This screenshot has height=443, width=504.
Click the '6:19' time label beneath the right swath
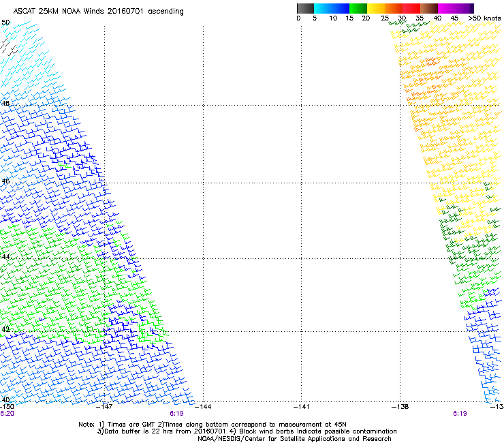click(x=460, y=414)
